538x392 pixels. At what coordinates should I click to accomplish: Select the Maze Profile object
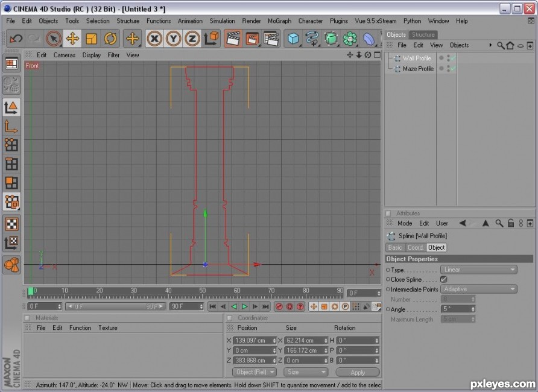(418, 69)
